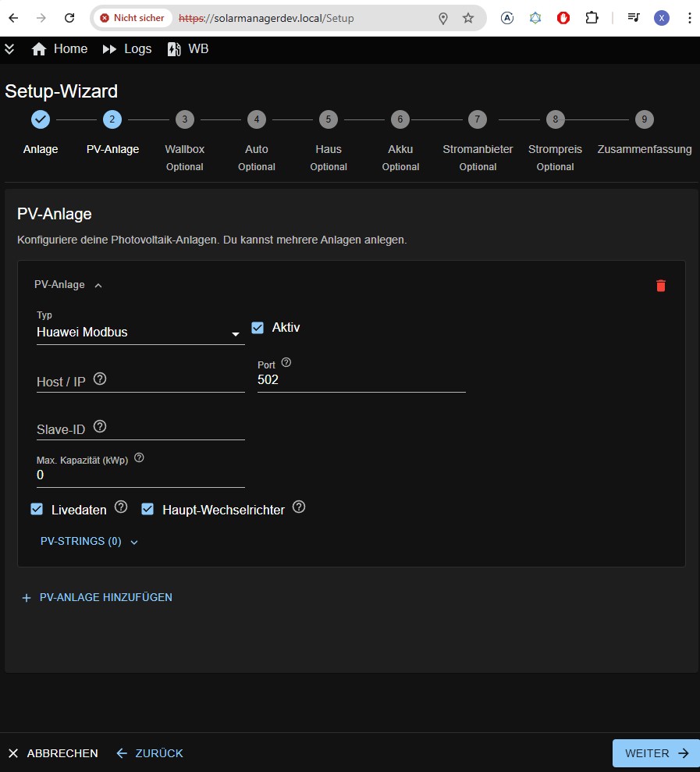The height and width of the screenshot is (772, 700).
Task: Go to the WB navigation item
Action: click(x=188, y=49)
